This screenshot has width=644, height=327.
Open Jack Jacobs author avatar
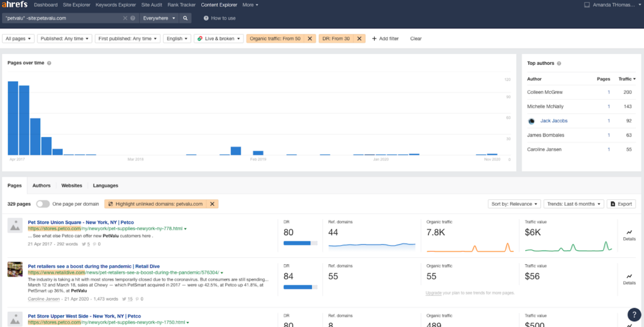tap(531, 121)
